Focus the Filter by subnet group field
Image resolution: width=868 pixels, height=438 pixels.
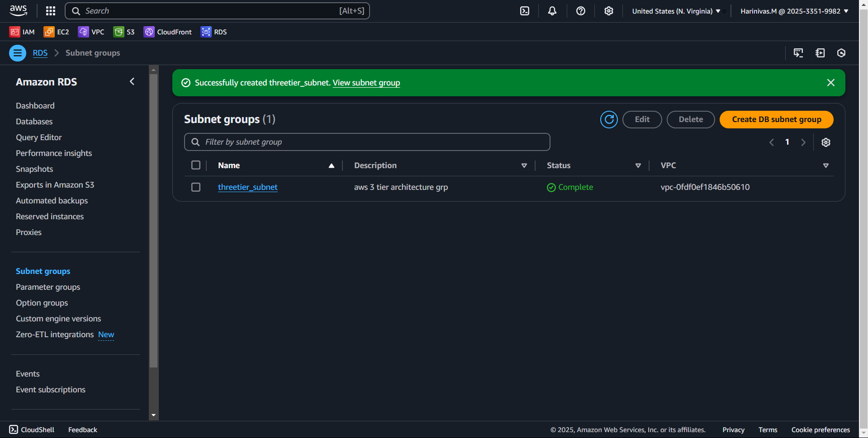tap(367, 142)
